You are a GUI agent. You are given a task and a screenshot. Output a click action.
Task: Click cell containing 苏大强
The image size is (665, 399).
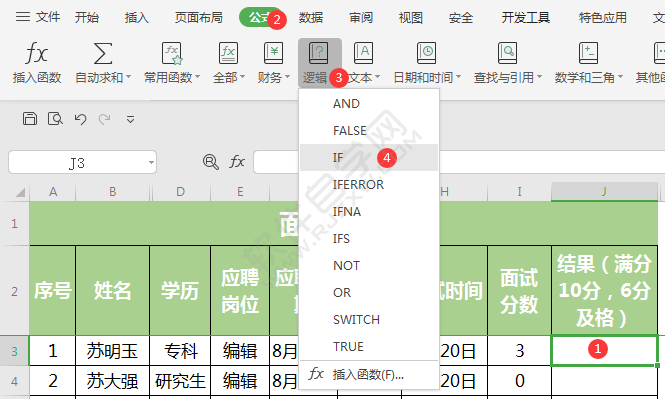pos(112,381)
